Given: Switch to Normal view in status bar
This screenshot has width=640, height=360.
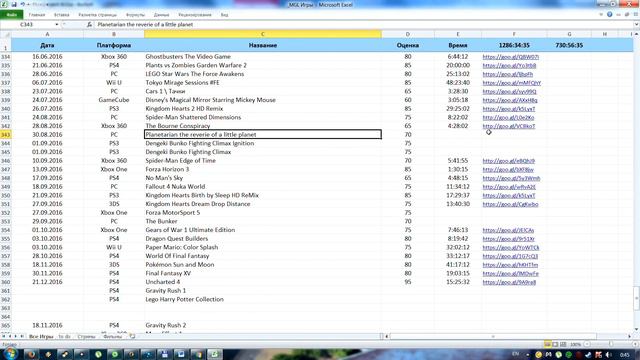Looking at the screenshot, I should tap(547, 344).
